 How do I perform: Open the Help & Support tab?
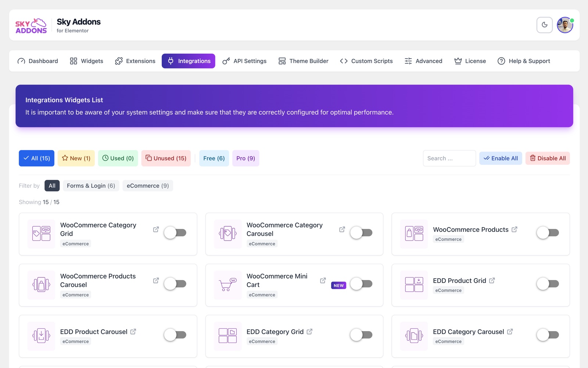pos(524,61)
